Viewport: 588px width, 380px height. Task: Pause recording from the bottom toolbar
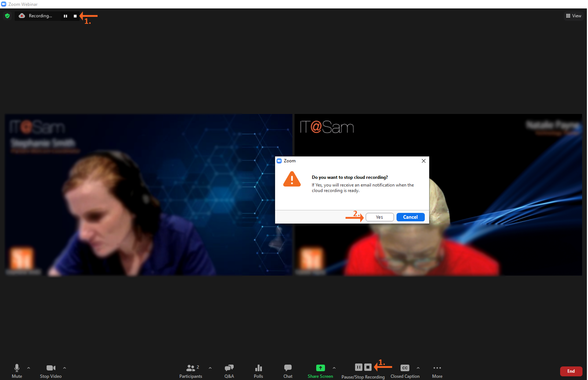[359, 367]
